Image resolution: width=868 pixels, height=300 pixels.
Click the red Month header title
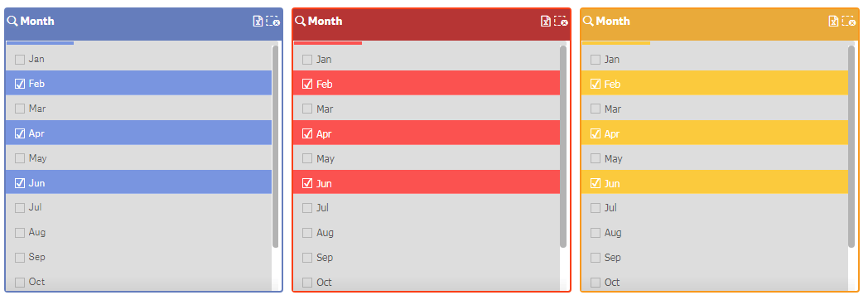click(x=325, y=21)
